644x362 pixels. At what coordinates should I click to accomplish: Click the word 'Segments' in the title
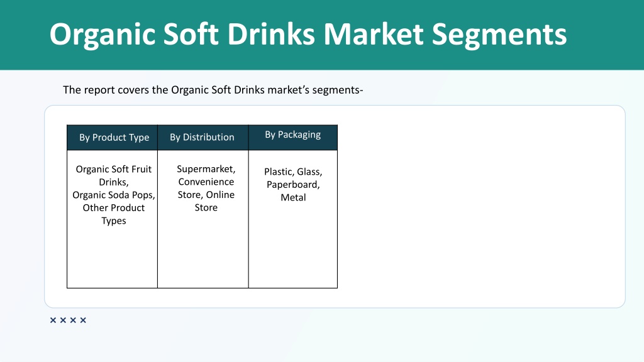point(499,35)
